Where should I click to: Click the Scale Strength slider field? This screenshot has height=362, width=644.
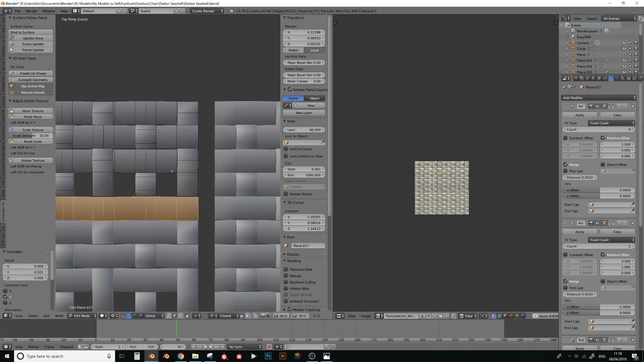31,136
